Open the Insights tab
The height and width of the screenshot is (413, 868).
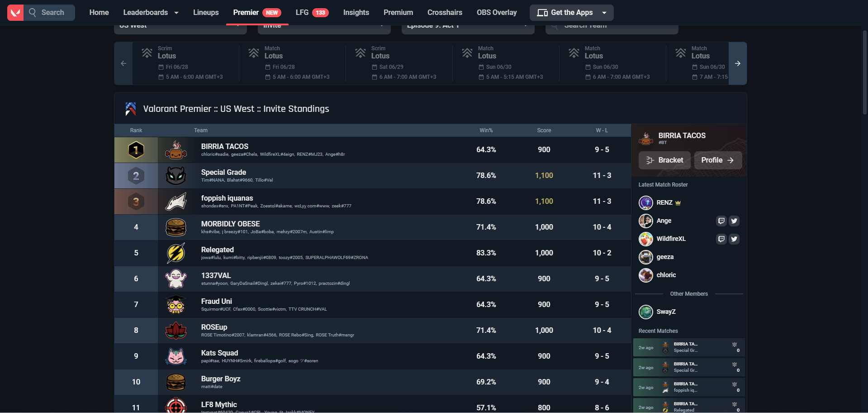point(356,13)
